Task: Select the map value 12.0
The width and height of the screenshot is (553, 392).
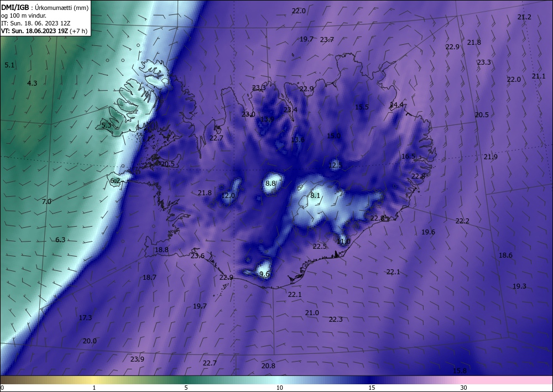Action: click(228, 196)
